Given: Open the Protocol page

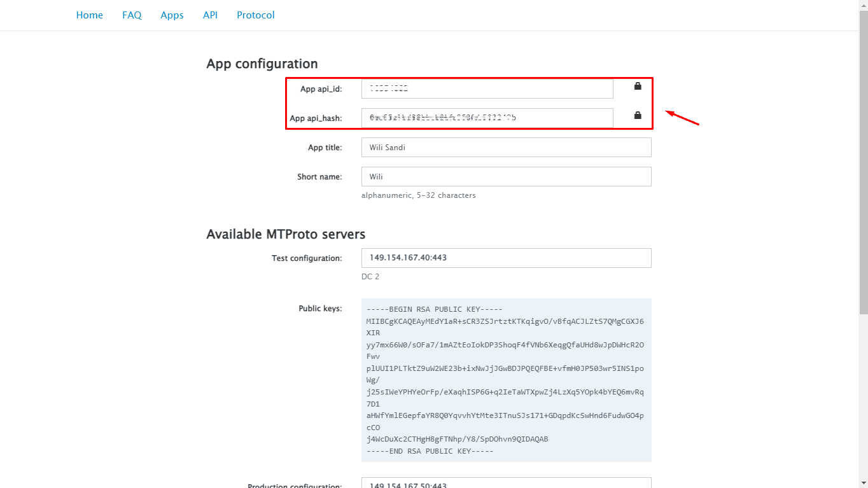Looking at the screenshot, I should pyautogui.click(x=255, y=15).
